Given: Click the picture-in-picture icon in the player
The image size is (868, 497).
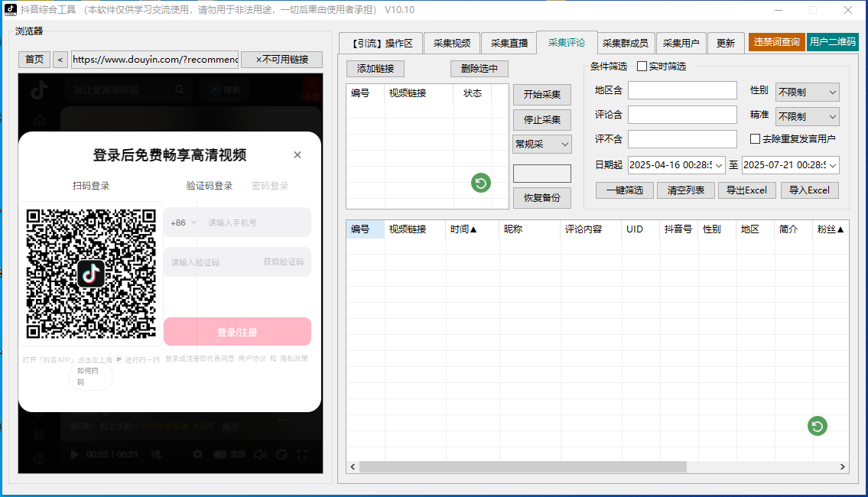Looking at the screenshot, I should pos(281,453).
